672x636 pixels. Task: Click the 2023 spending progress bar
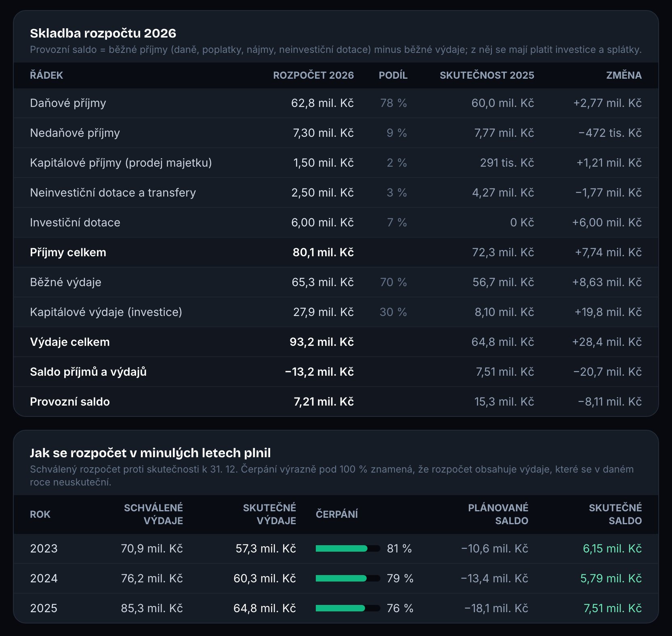[x=348, y=548]
